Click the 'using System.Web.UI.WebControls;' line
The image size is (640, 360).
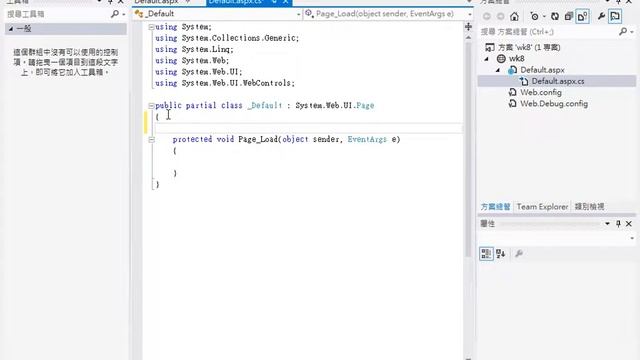[225, 83]
